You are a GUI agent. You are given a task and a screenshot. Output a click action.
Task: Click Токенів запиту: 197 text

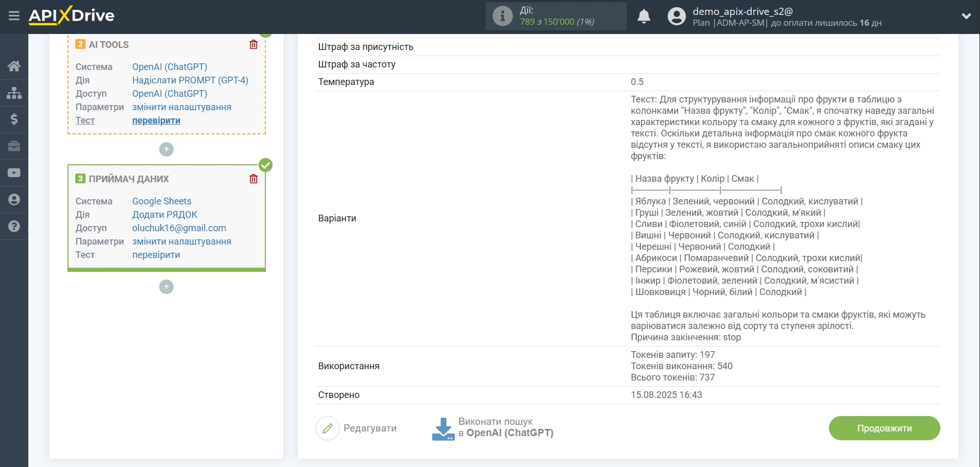(x=673, y=355)
